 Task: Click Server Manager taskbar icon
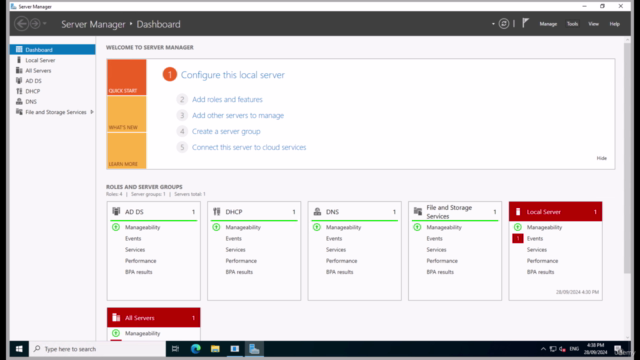(x=254, y=349)
